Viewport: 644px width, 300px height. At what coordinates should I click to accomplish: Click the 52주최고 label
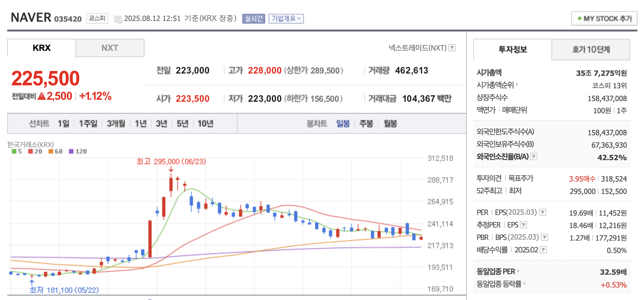489,191
